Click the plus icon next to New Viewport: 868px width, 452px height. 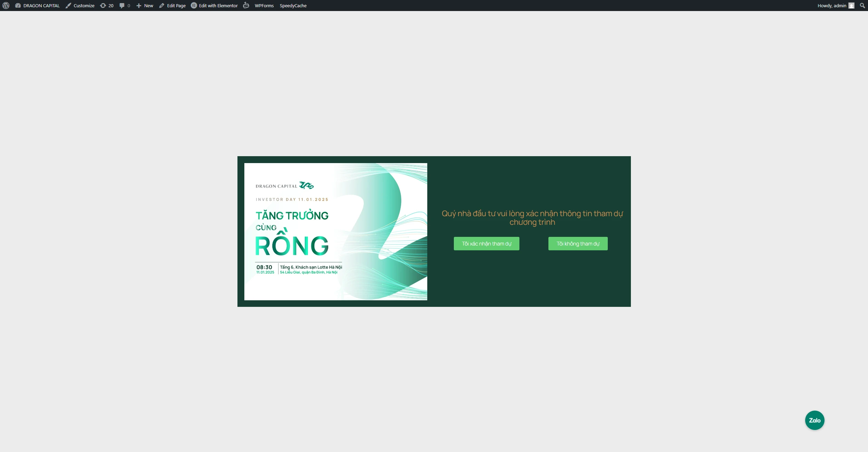pyautogui.click(x=139, y=6)
